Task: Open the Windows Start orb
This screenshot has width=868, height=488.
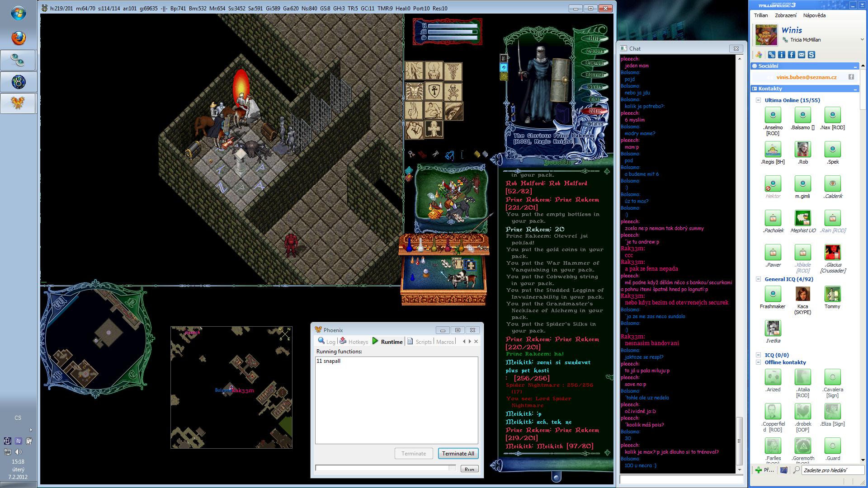Action: click(x=19, y=14)
